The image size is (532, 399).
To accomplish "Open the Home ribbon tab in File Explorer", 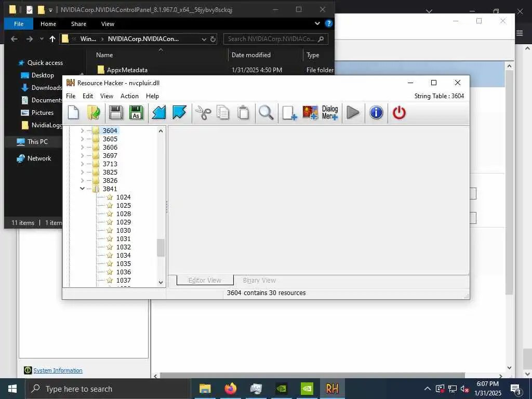I will coord(48,24).
